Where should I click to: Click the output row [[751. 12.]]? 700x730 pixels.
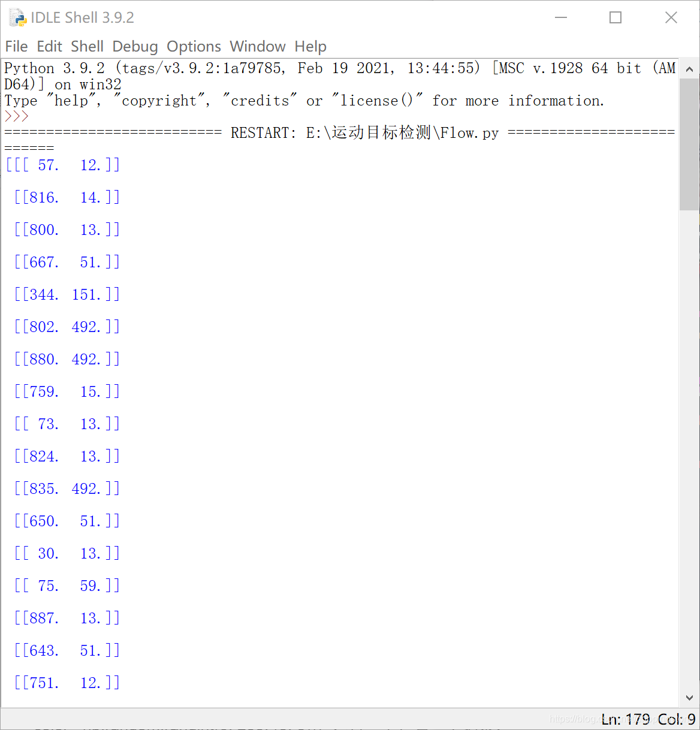click(67, 683)
